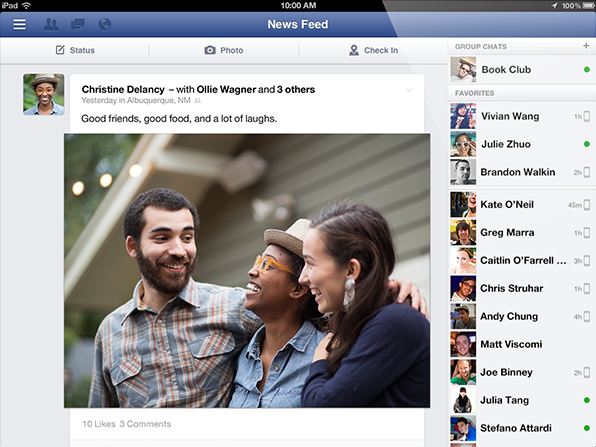Screen dimensions: 596x447
Task: Tap the Photo upload button
Action: 224,50
